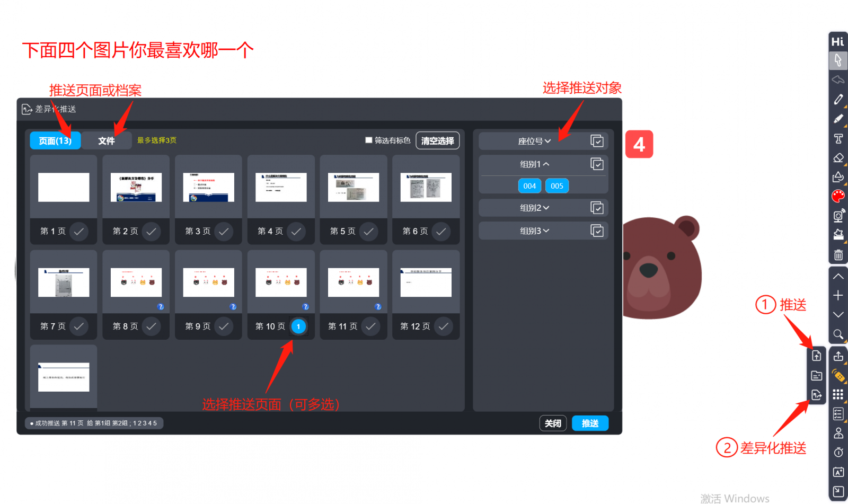Open the magnifier search tool

coord(838,334)
